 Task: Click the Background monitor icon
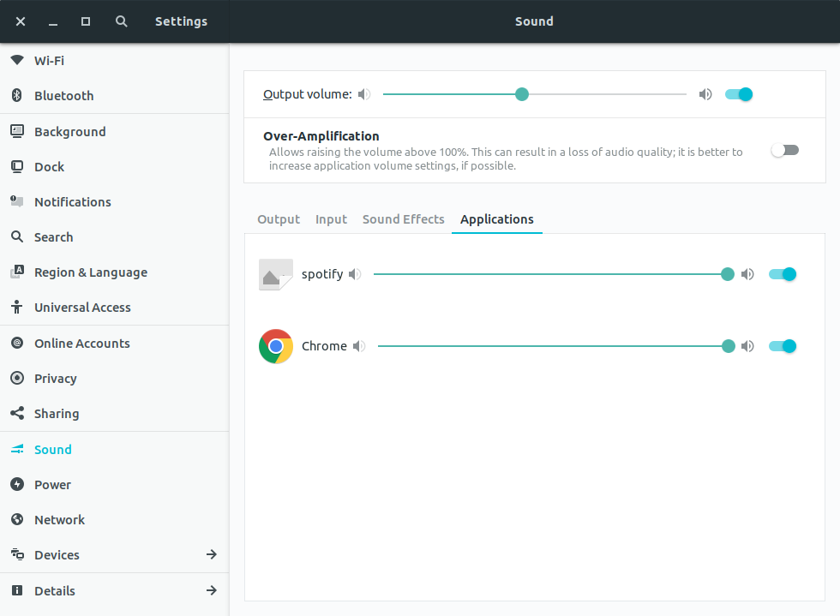(x=17, y=131)
